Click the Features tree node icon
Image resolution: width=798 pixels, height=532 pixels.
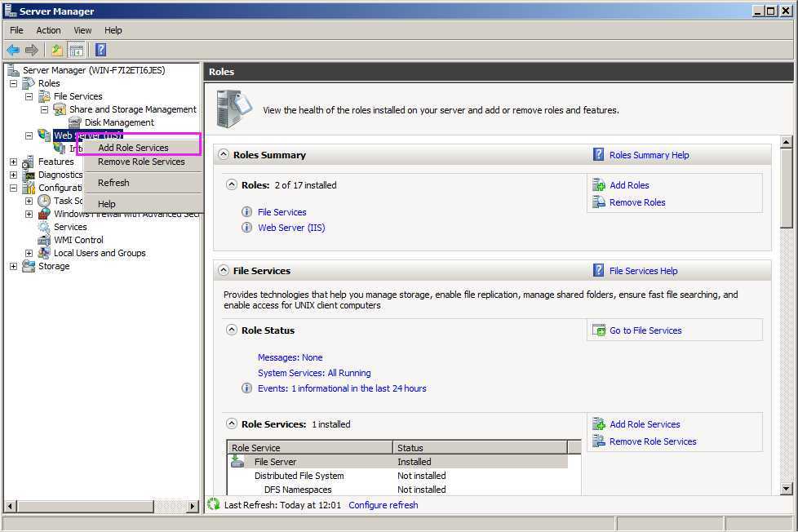click(29, 162)
